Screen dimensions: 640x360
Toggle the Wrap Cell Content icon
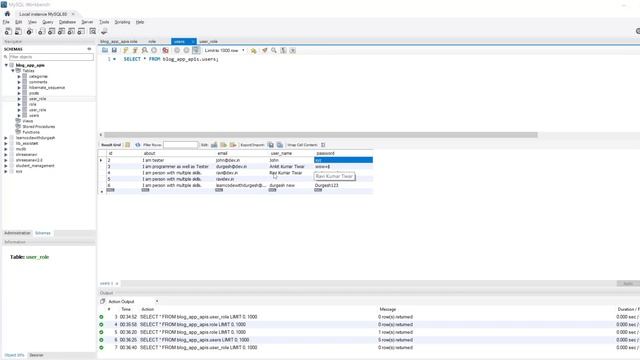point(323,145)
